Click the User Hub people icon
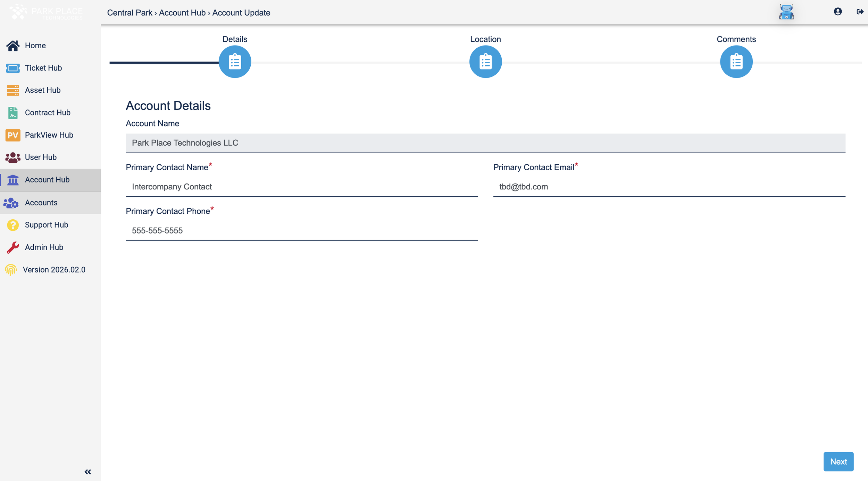 [x=13, y=157]
